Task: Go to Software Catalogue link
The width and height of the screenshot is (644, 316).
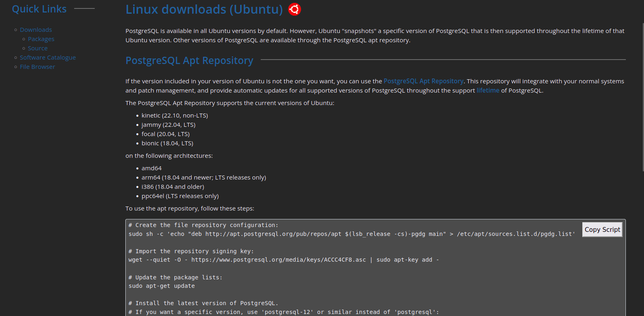Action: click(x=48, y=58)
